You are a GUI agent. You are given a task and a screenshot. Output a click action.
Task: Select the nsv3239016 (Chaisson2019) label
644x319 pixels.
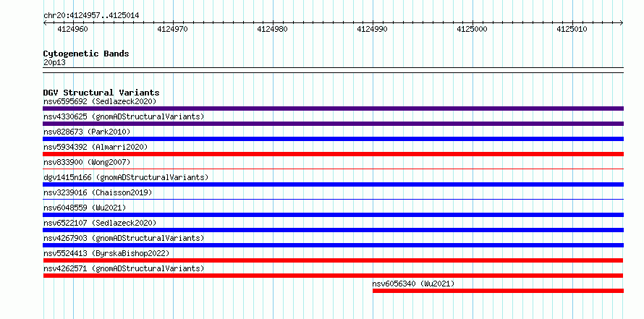[98, 192]
